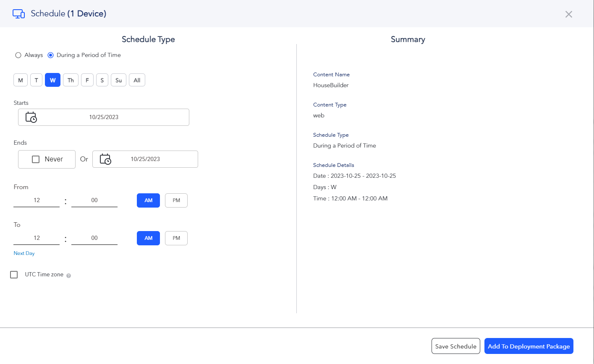Click the device icon beside Schedule title

point(19,14)
